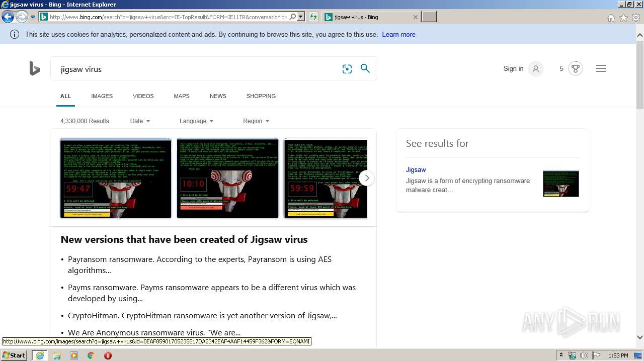Click the scrollbar down arrow
This screenshot has width=644, height=362.
point(640,337)
